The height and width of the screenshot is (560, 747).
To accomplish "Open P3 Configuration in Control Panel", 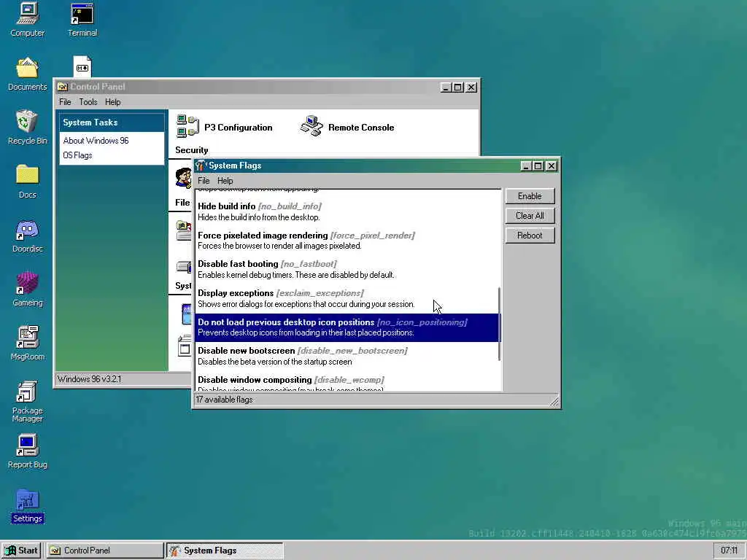I will (x=225, y=127).
